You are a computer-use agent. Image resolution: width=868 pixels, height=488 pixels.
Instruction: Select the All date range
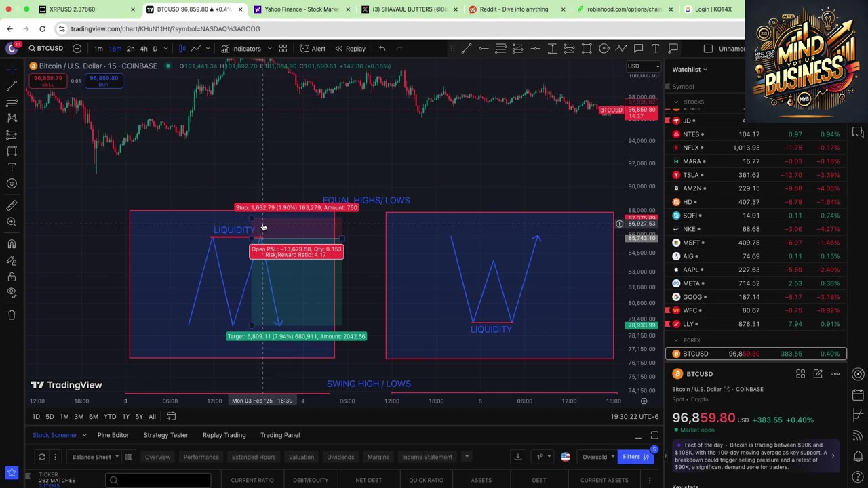coord(152,417)
